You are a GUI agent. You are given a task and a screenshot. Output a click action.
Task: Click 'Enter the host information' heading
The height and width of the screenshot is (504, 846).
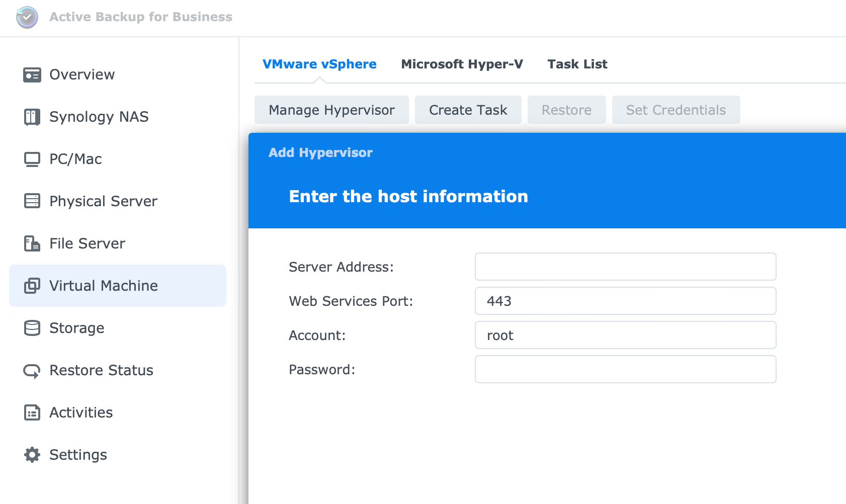[x=408, y=196]
